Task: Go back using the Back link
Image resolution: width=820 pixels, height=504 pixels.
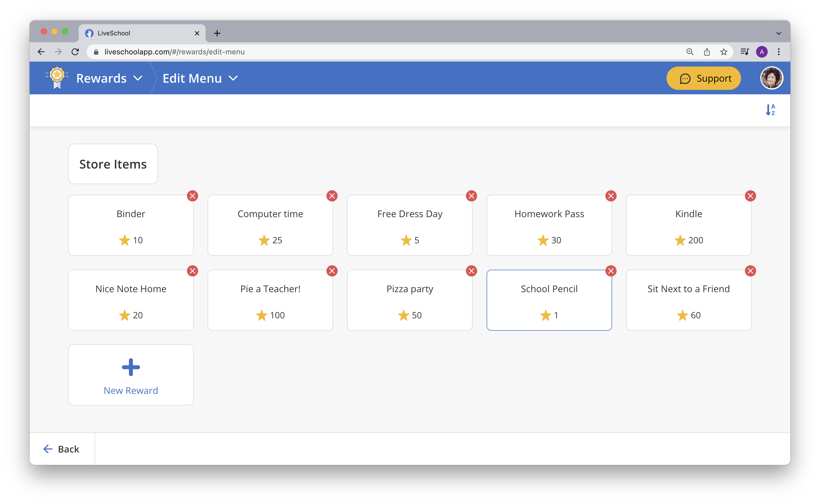Action: tap(61, 449)
